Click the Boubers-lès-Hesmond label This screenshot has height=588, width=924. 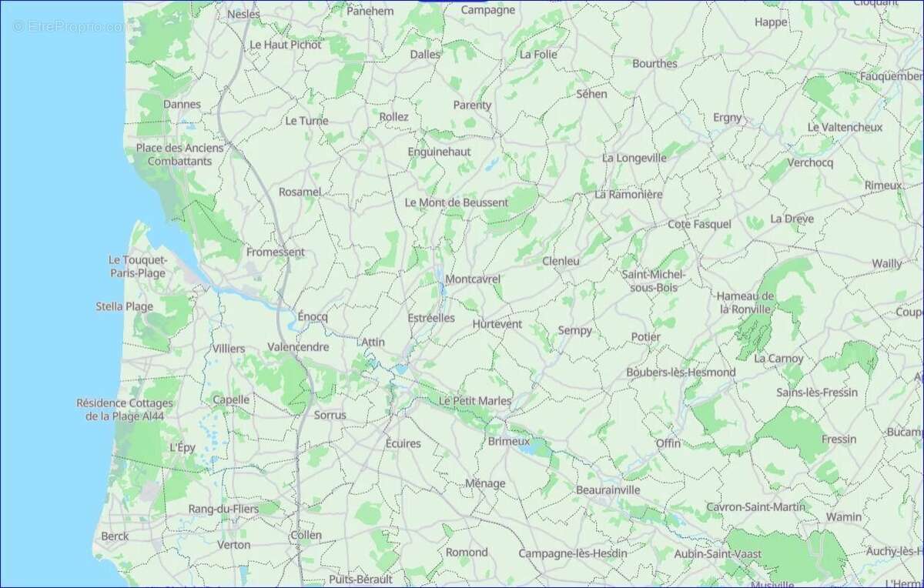click(681, 372)
